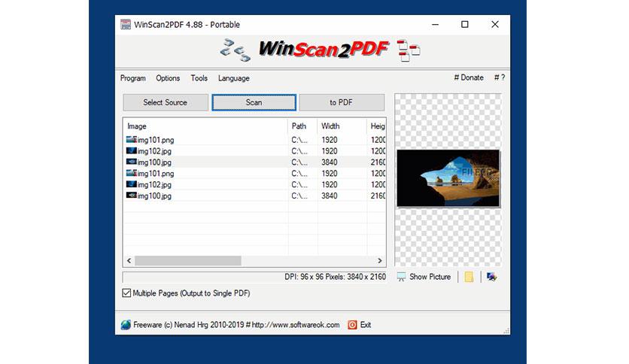629x364 pixels.
Task: Open the Options menu
Action: point(168,78)
